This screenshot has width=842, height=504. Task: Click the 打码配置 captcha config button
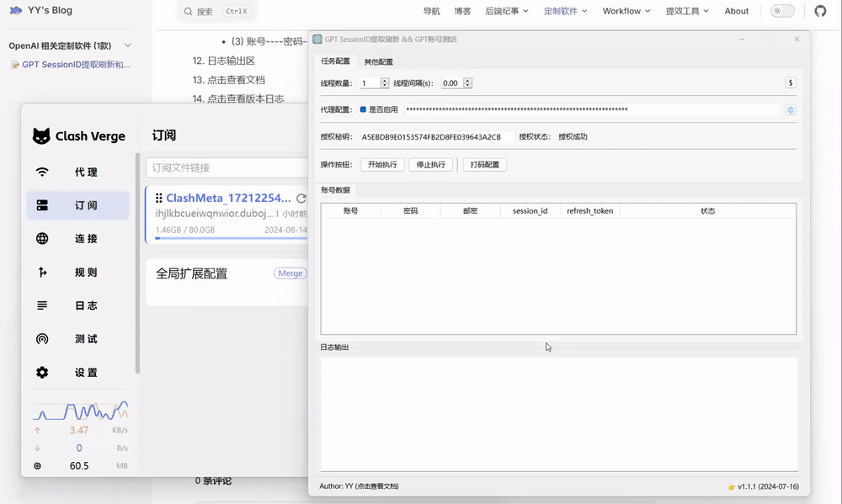coord(484,165)
